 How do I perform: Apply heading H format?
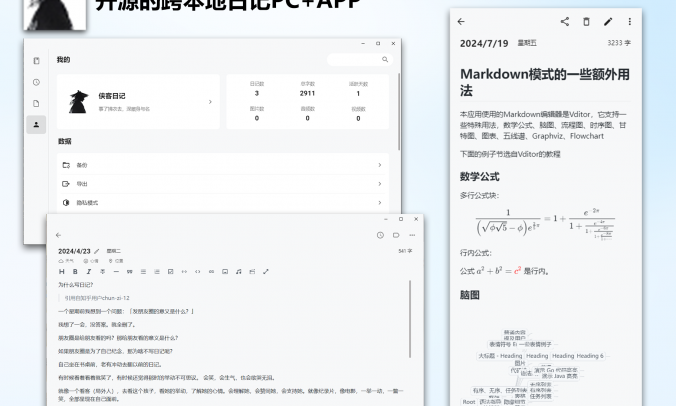pyautogui.click(x=62, y=272)
